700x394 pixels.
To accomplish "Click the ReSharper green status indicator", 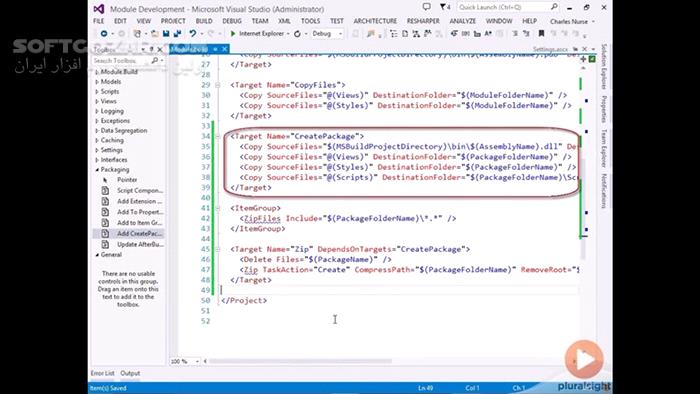I will pyautogui.click(x=592, y=59).
